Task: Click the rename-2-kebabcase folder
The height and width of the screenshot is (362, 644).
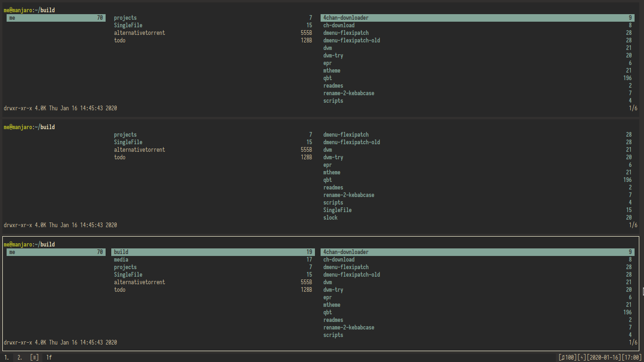Action: point(349,93)
